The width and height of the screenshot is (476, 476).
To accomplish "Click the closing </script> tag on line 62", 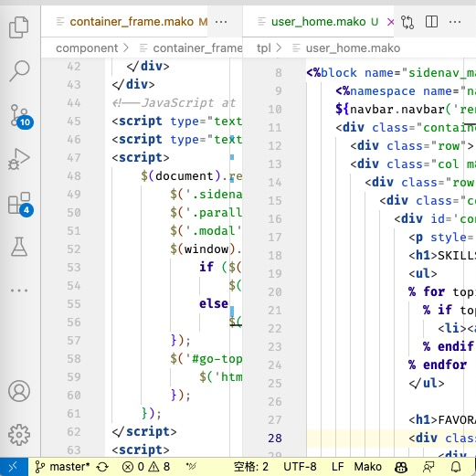I will [x=144, y=432].
